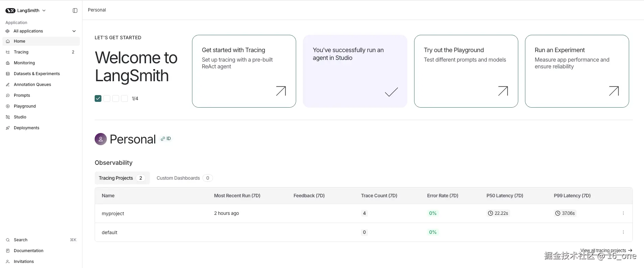Click the Tracing sidebar icon
The width and height of the screenshot is (644, 268).
(x=7, y=52)
